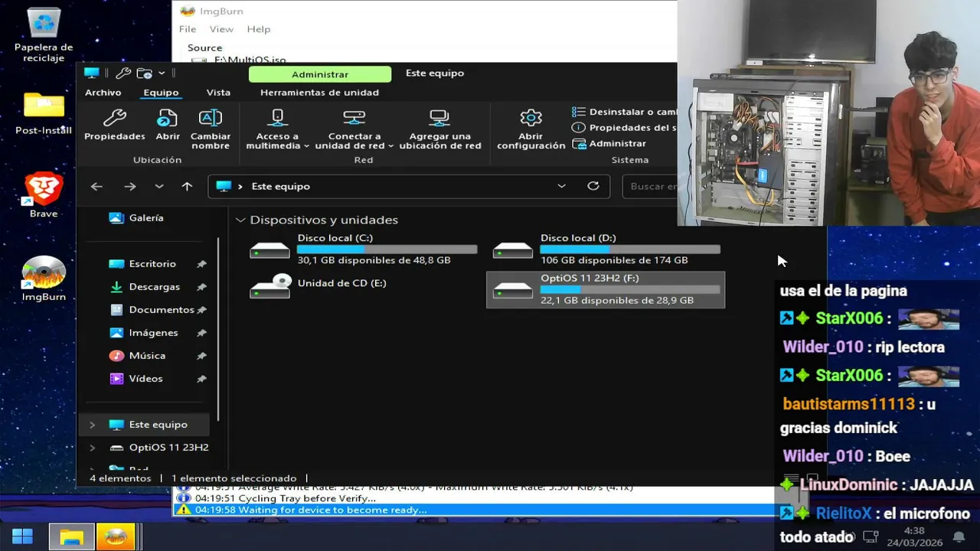This screenshot has height=551, width=980.
Task: Click the Abrir ribbon icon
Action: pos(168,126)
